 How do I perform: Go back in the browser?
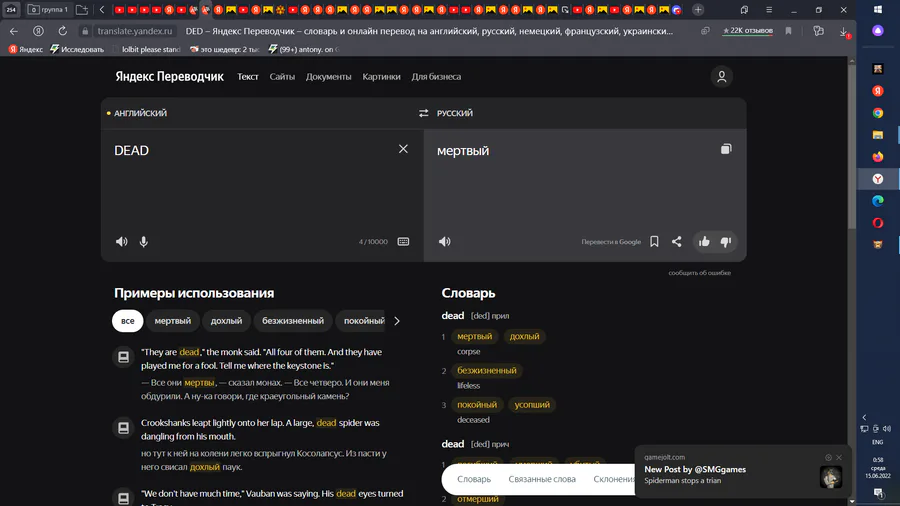pos(14,31)
